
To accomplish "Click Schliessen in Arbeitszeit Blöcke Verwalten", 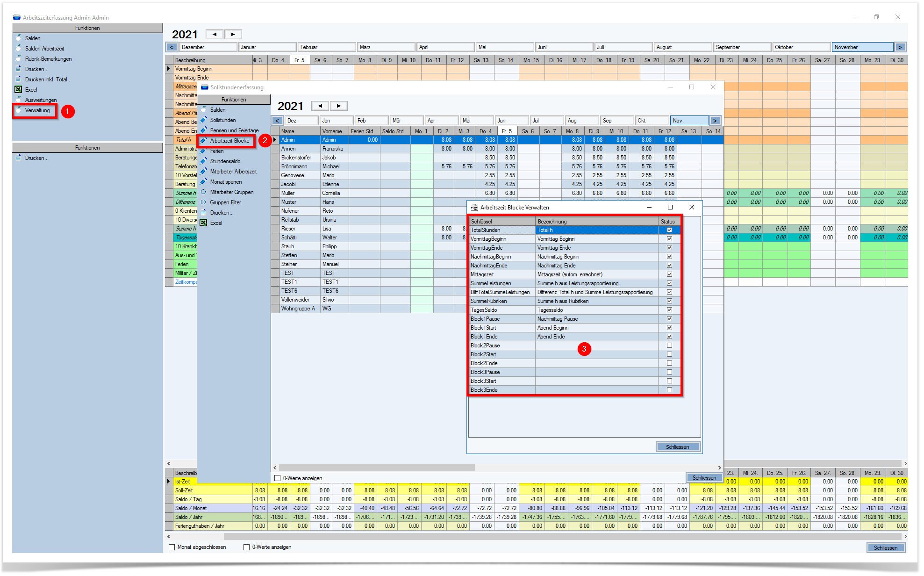I will (678, 447).
